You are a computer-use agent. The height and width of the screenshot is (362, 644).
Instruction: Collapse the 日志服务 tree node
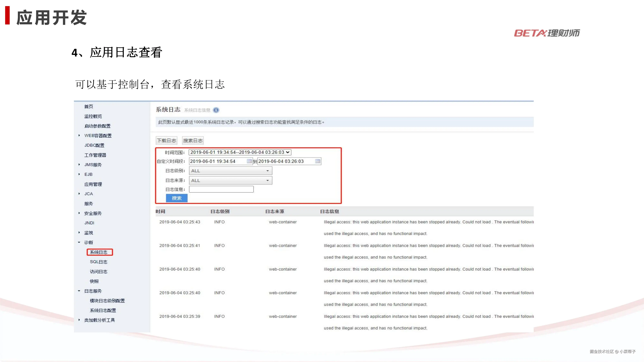[79, 291]
